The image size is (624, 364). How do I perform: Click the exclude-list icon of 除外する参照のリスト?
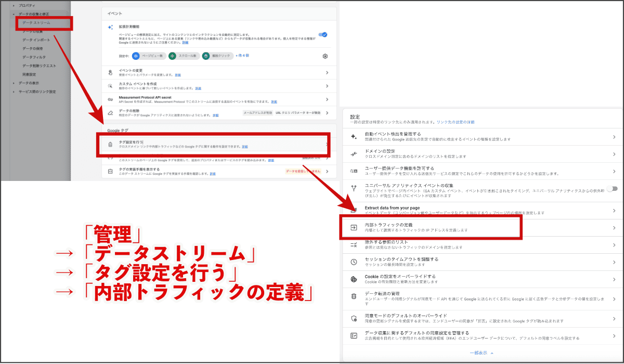[354, 244]
